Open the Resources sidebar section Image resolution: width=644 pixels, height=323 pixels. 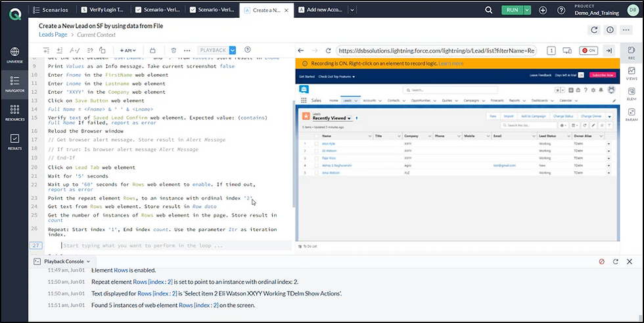coord(14,112)
